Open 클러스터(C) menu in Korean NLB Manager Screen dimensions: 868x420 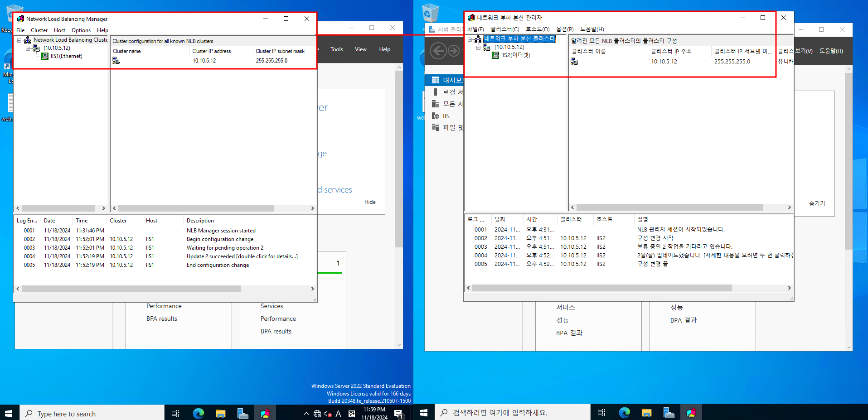coord(504,29)
